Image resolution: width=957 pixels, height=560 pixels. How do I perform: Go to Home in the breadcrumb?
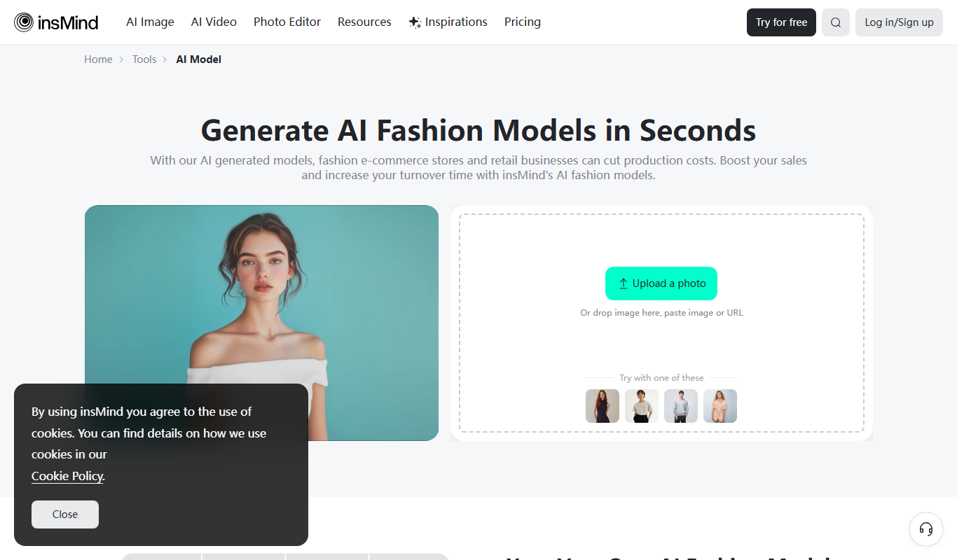click(98, 59)
